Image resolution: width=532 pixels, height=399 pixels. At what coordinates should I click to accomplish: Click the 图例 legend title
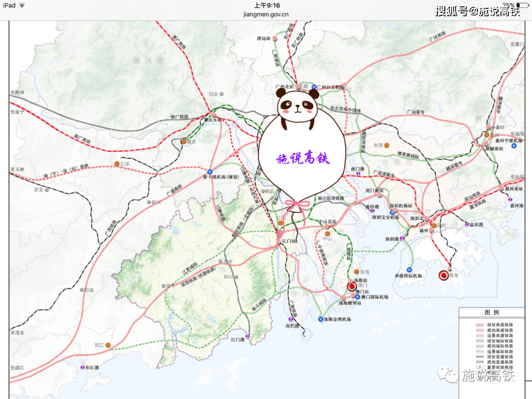point(492,313)
